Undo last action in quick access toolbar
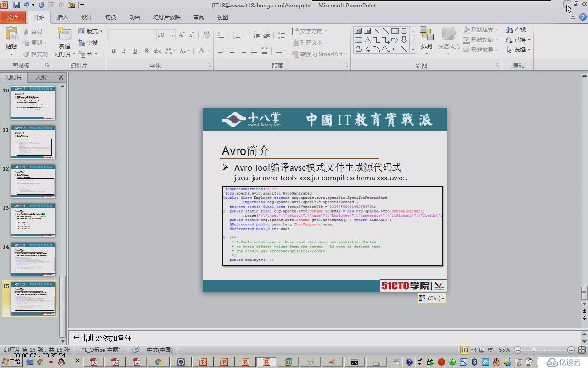This screenshot has width=588, height=368. point(26,5)
